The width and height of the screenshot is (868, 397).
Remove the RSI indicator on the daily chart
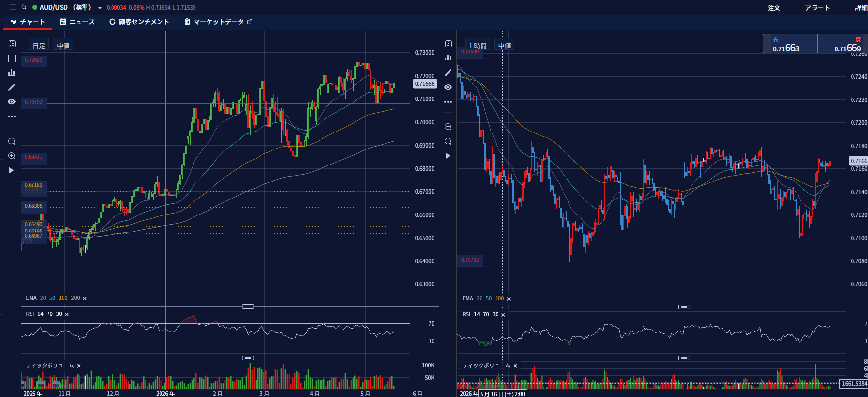click(67, 314)
